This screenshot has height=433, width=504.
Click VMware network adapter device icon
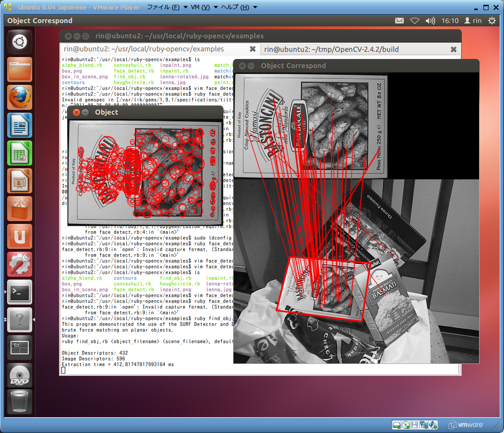coord(424,425)
